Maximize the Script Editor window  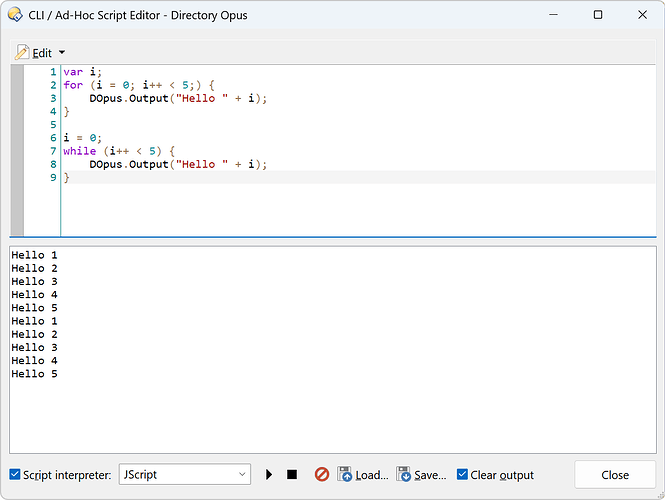coord(598,15)
